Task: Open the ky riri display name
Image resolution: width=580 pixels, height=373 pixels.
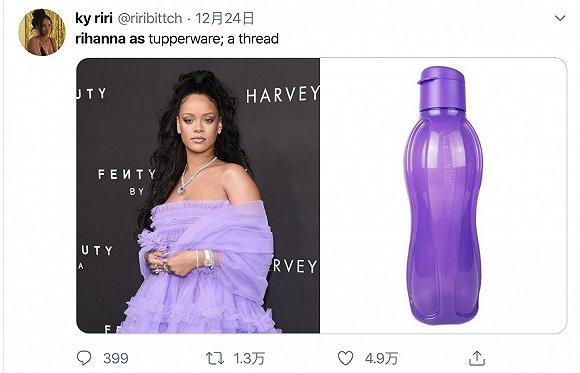Action: click(94, 18)
